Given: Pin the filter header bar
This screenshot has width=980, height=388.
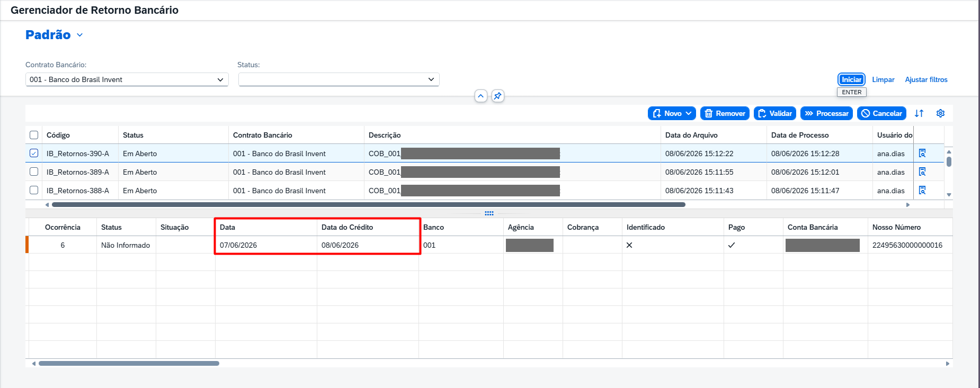Looking at the screenshot, I should 497,96.
